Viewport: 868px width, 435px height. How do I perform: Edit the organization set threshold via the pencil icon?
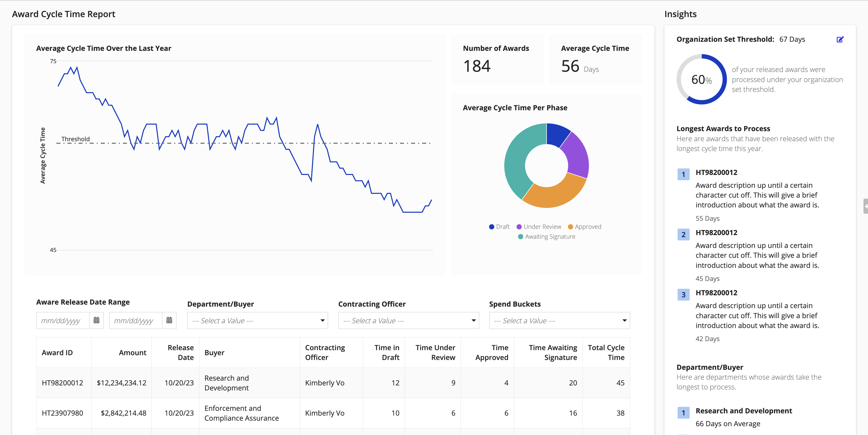(840, 39)
